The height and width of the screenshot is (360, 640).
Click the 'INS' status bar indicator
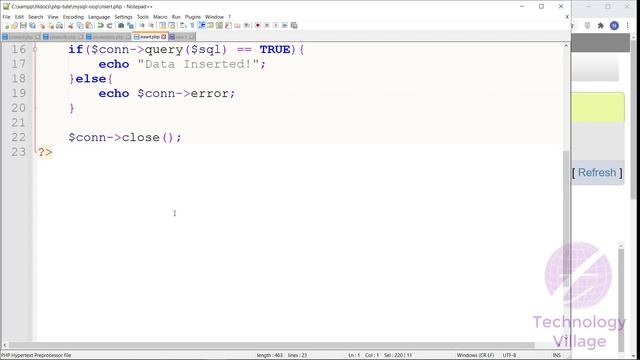tap(557, 355)
